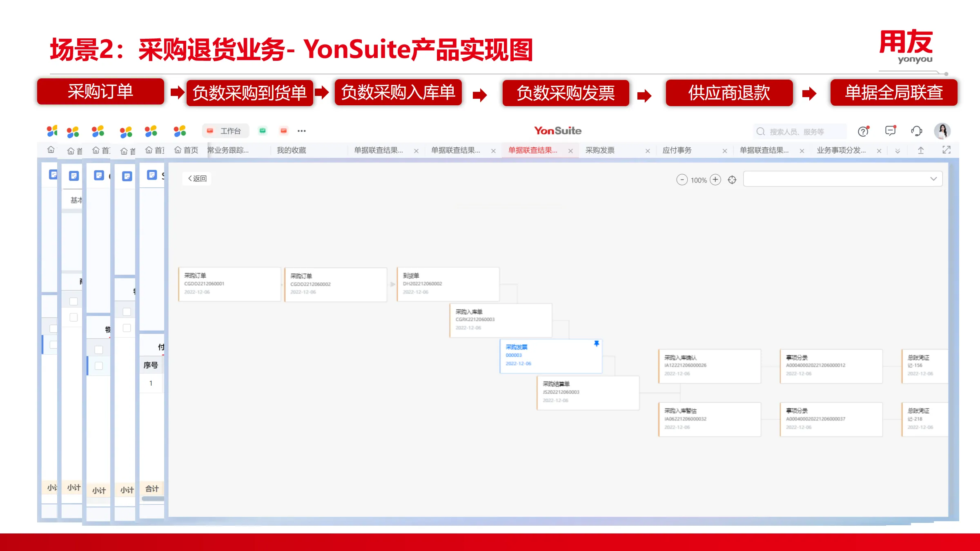
Task: Zoom out with the minus icon
Action: pos(682,180)
